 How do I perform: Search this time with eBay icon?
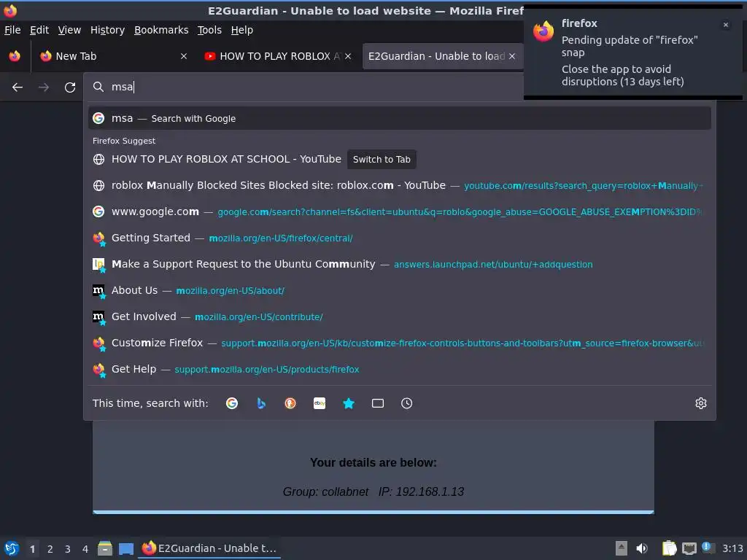coord(320,403)
